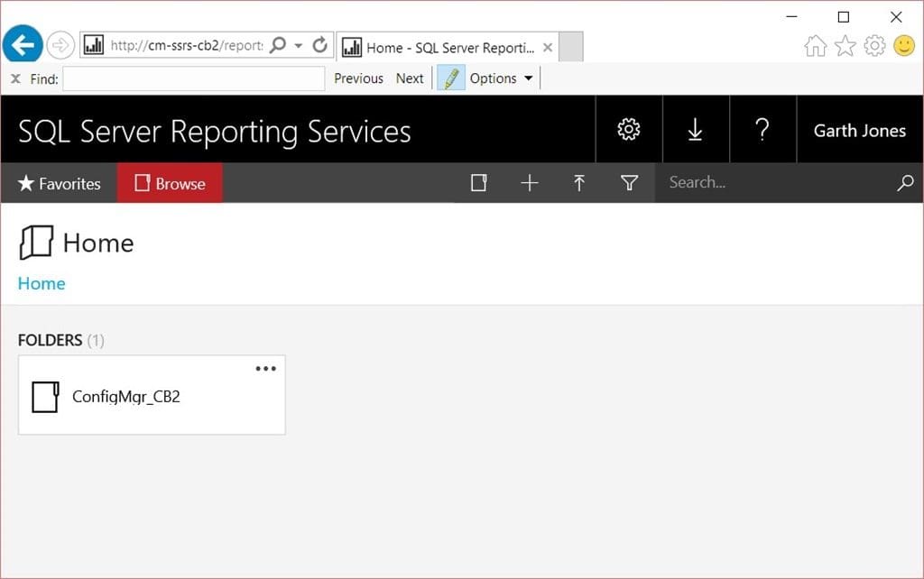Open the filter funnel icon
This screenshot has width=924, height=579.
(x=629, y=182)
